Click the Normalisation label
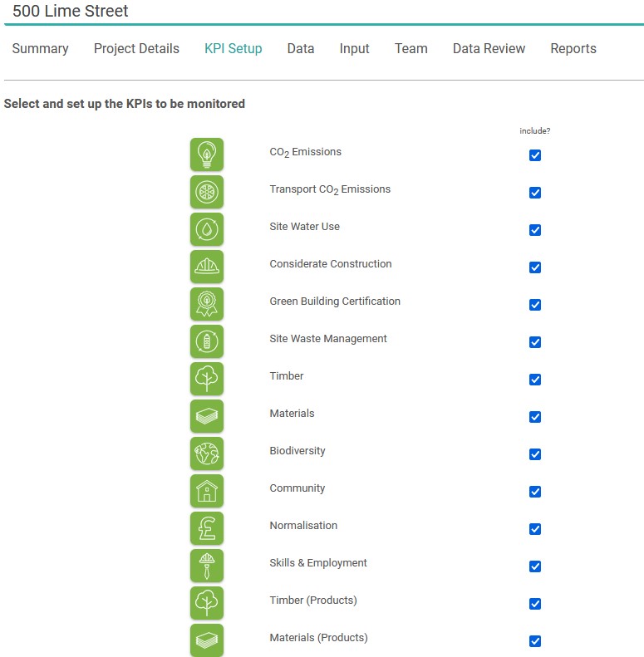Image resolution: width=644 pixels, height=657 pixels. (x=303, y=525)
